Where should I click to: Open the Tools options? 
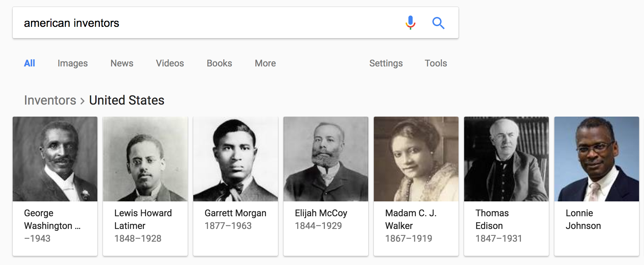tap(436, 63)
